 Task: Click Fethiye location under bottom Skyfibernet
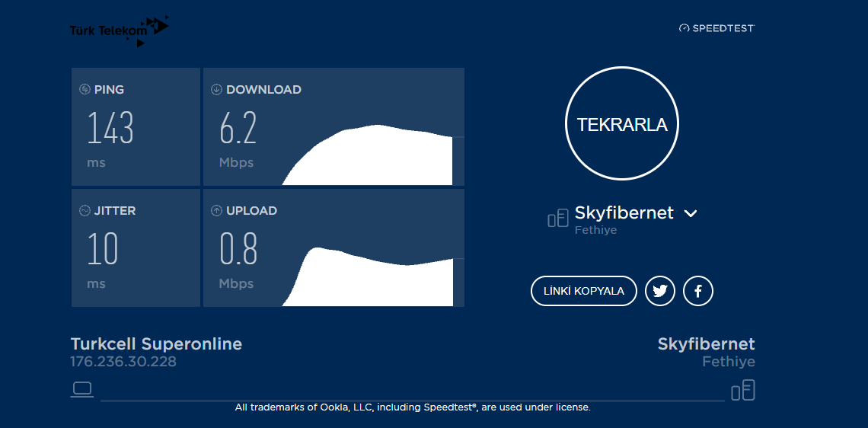point(729,362)
